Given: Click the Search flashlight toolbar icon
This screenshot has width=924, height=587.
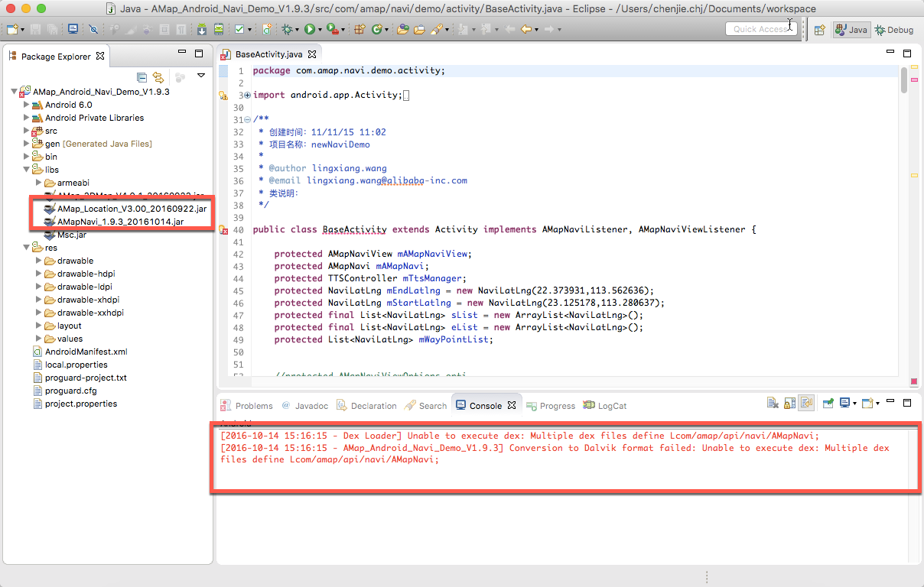Looking at the screenshot, I should pos(436,29).
